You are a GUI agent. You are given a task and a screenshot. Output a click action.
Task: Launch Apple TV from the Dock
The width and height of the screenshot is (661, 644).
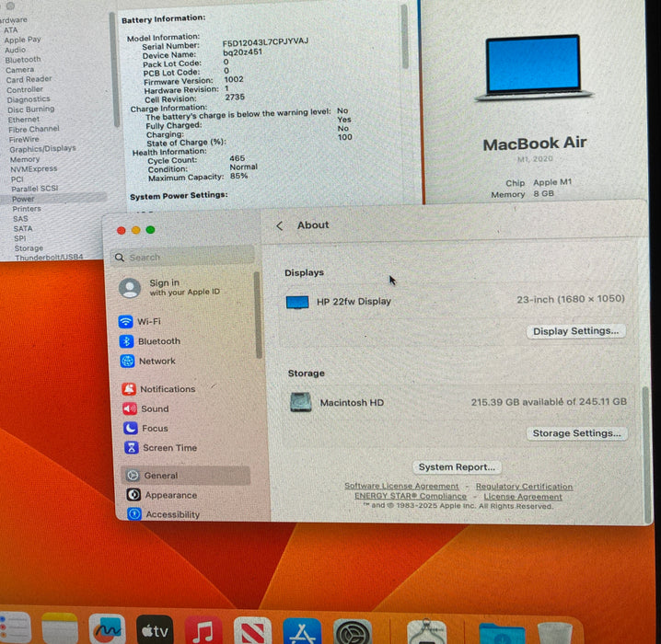(x=155, y=629)
